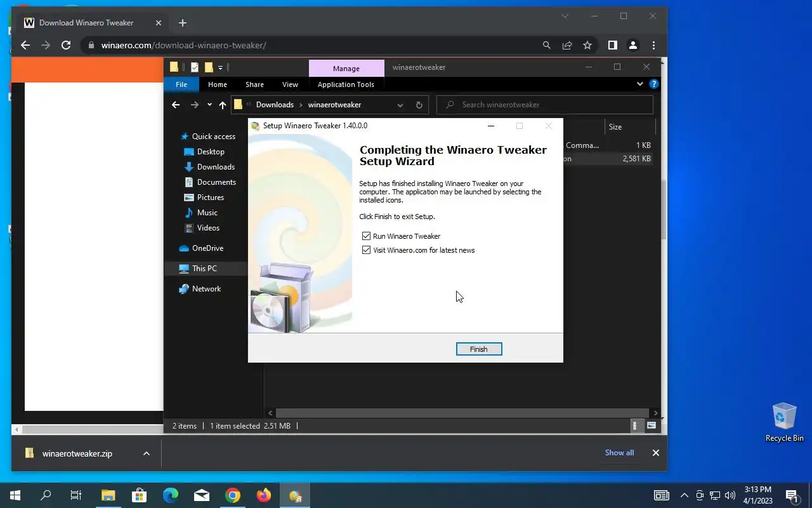The width and height of the screenshot is (812, 508).
Task: Switch to Share ribbon tab
Action: click(x=254, y=84)
